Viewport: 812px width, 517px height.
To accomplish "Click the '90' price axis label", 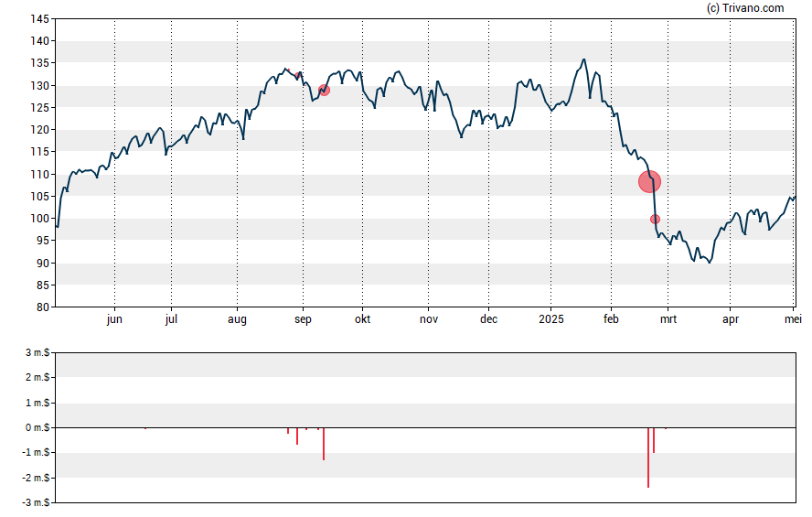I will [x=43, y=264].
